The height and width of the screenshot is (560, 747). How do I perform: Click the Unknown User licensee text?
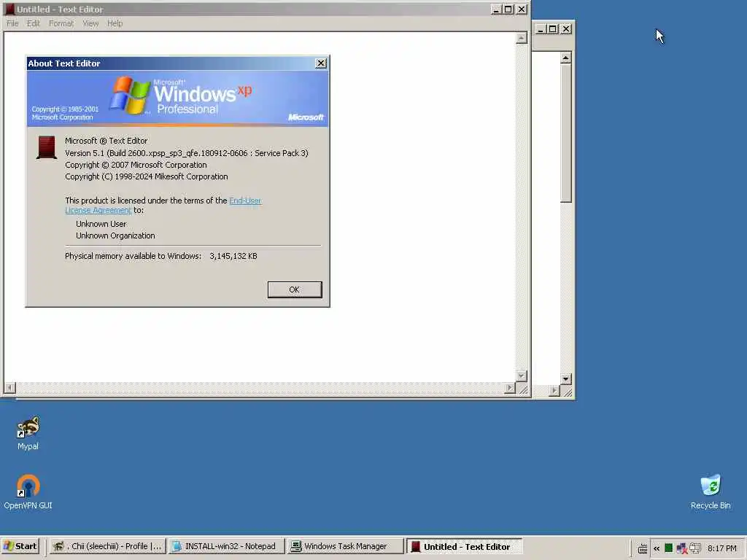101,224
